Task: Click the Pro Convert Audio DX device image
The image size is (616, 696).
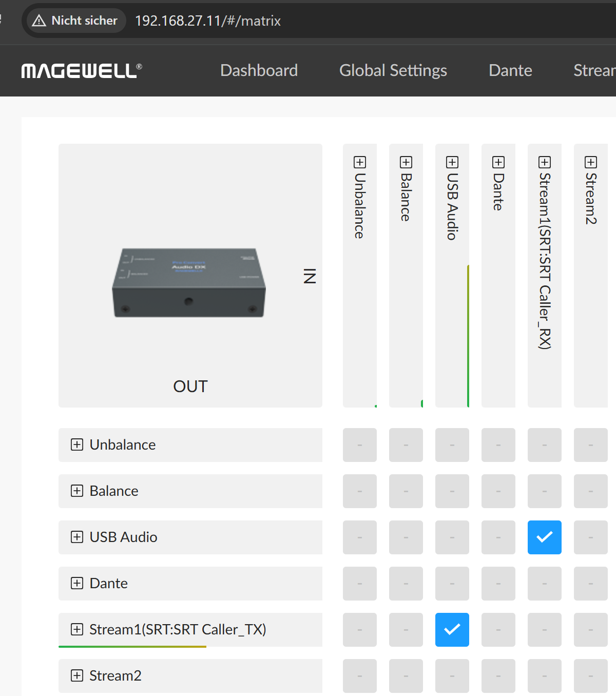Action: point(189,283)
